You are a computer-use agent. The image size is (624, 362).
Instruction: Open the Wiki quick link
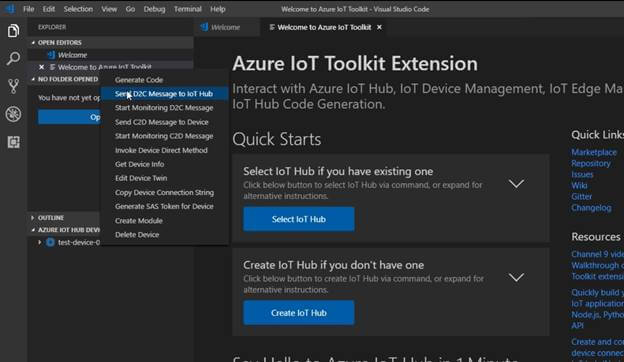click(579, 186)
